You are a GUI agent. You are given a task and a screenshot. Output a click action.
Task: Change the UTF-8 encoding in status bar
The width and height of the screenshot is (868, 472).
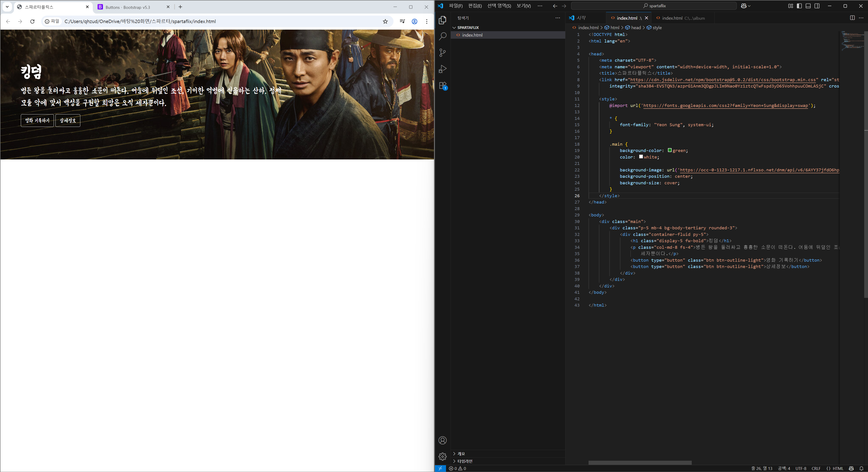click(801, 468)
